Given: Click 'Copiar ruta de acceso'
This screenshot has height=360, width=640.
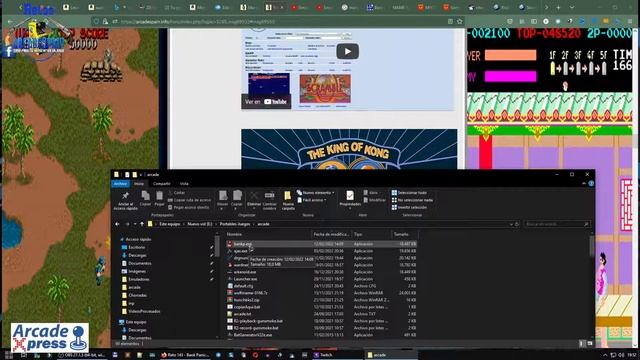Looking at the screenshot, I should [189, 200].
